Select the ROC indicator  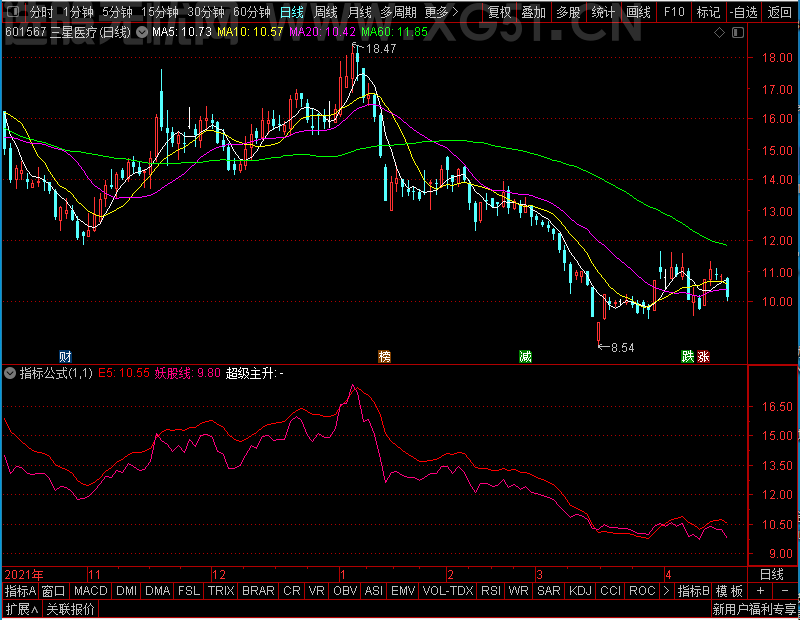point(642,591)
